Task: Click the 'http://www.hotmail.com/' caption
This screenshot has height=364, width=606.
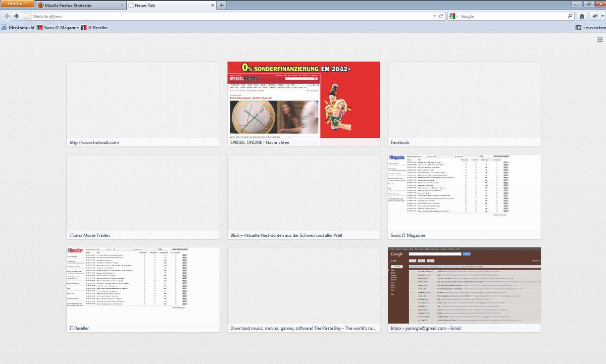Action: pos(94,142)
